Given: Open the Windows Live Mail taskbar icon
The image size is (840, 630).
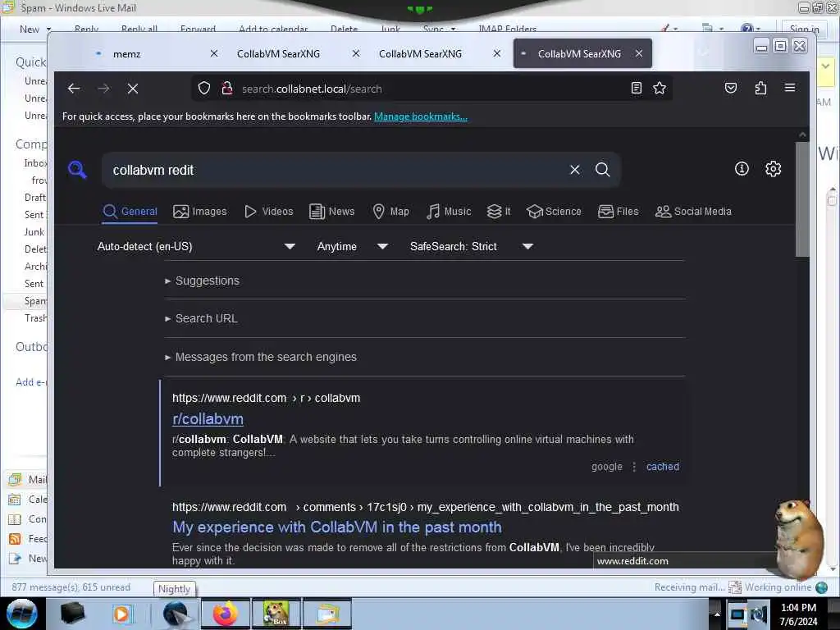Looking at the screenshot, I should tap(327, 614).
